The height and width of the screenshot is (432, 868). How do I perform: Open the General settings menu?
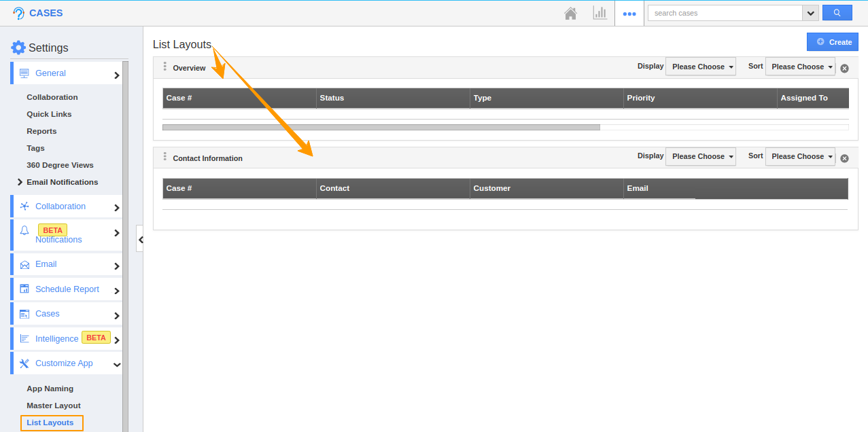(x=67, y=73)
